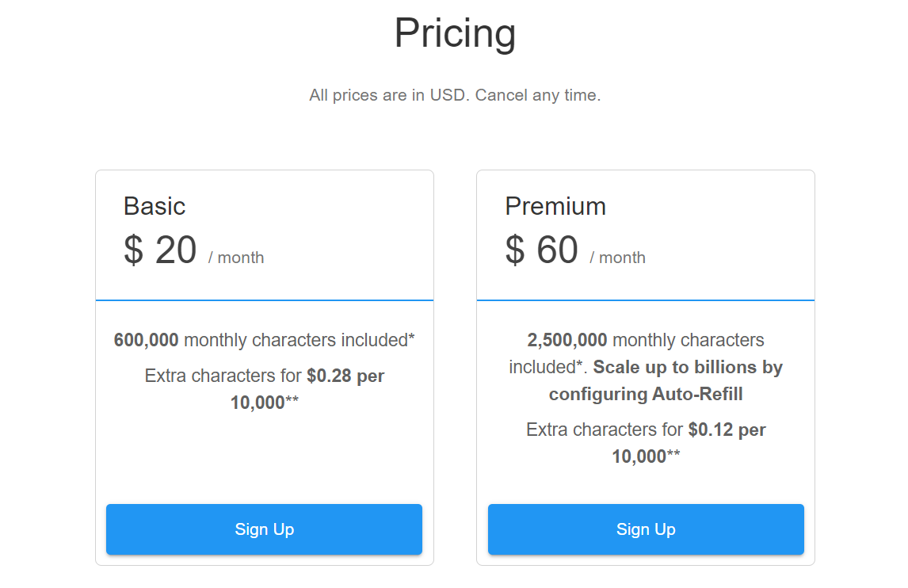Click the blue divider in the Premium card
Viewport: 908px width, 588px height.
click(x=646, y=300)
